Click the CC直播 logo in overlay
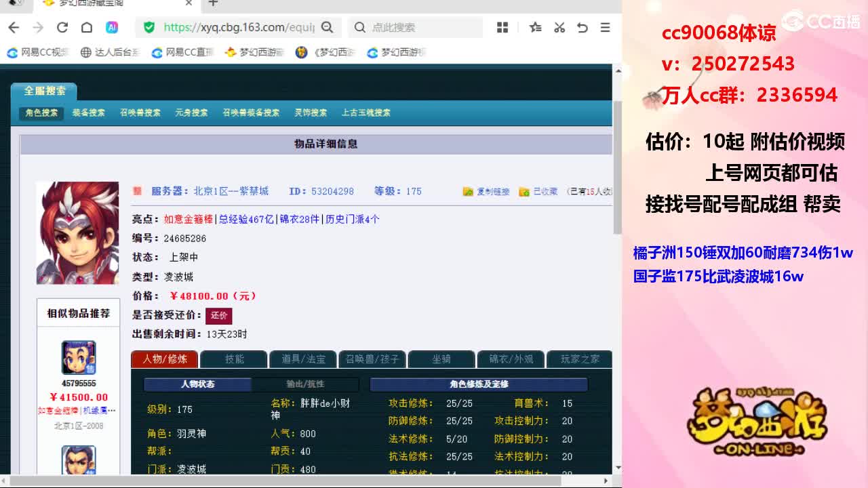Screen dimensions: 868x488 pos(821,21)
